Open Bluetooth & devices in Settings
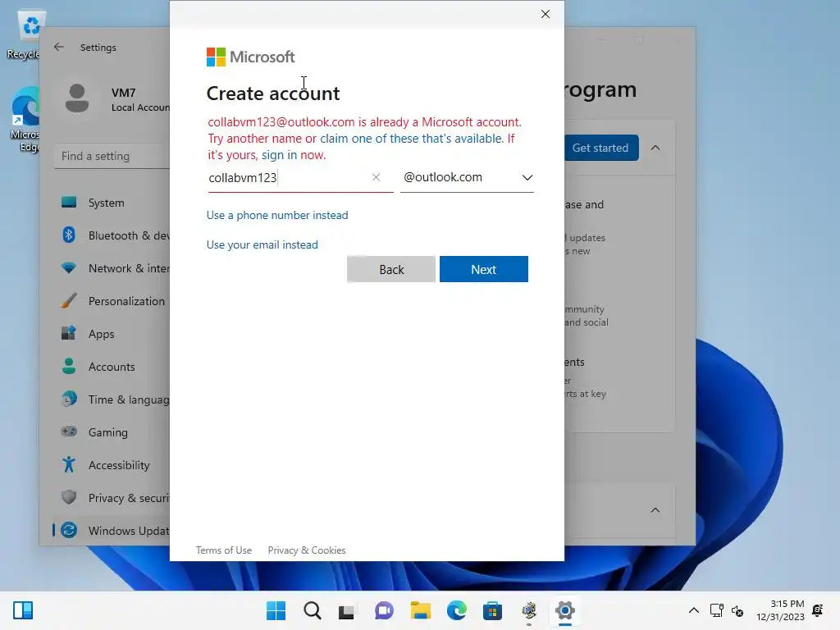The height and width of the screenshot is (630, 840). click(113, 235)
